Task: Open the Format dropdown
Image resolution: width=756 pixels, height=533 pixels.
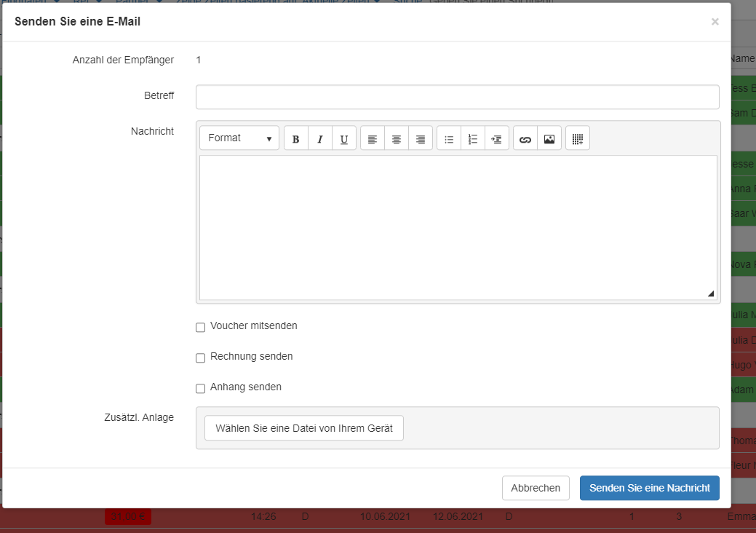Action: pos(239,138)
